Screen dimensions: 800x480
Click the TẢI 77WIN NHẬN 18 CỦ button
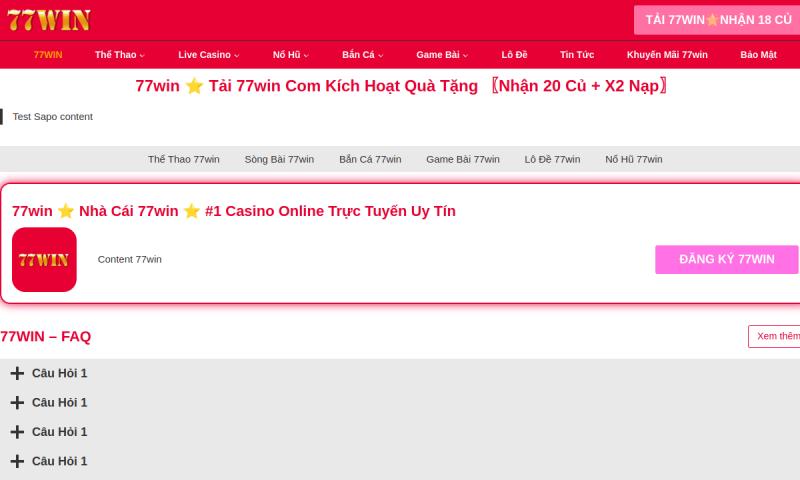tap(717, 20)
